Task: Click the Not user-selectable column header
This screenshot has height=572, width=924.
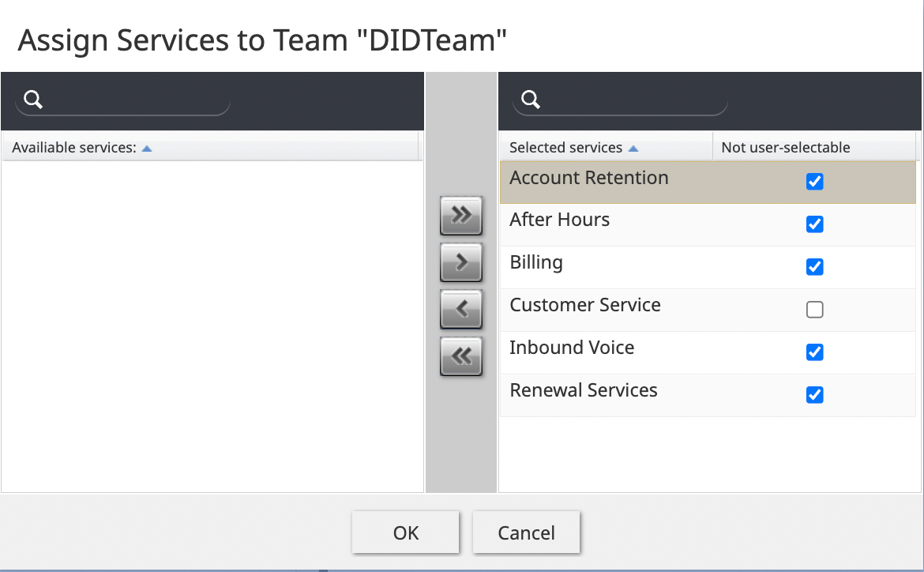Action: click(x=814, y=148)
